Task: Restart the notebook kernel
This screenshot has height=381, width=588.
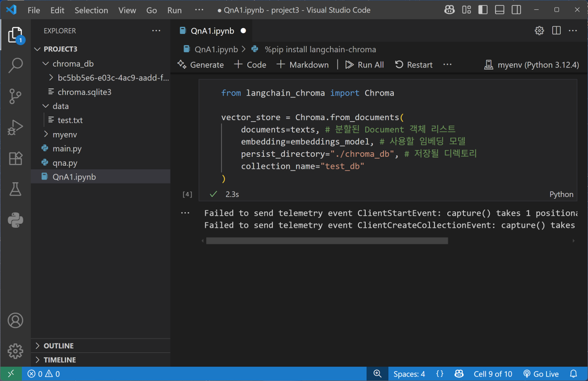Action: coord(414,65)
